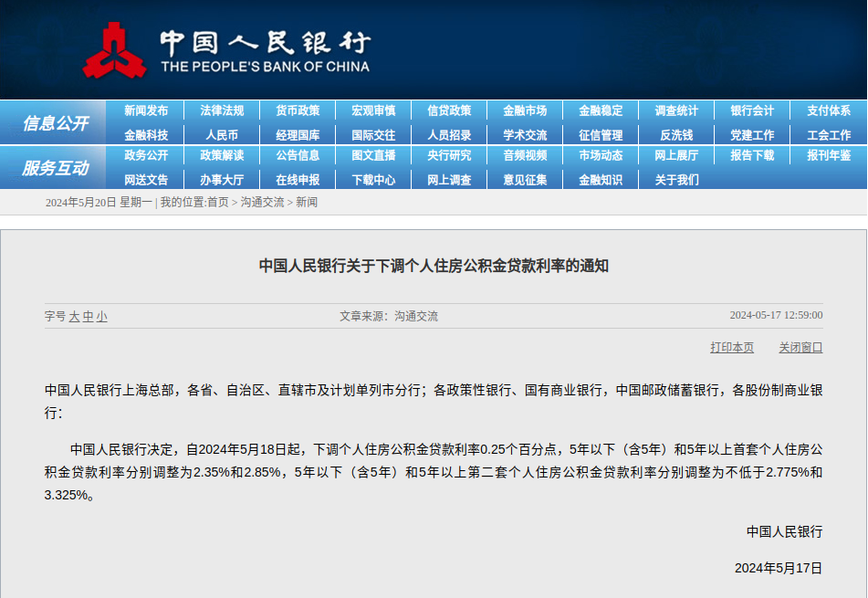This screenshot has height=598, width=868.
Task: Click the 关闭窗口 link
Action: pos(800,348)
